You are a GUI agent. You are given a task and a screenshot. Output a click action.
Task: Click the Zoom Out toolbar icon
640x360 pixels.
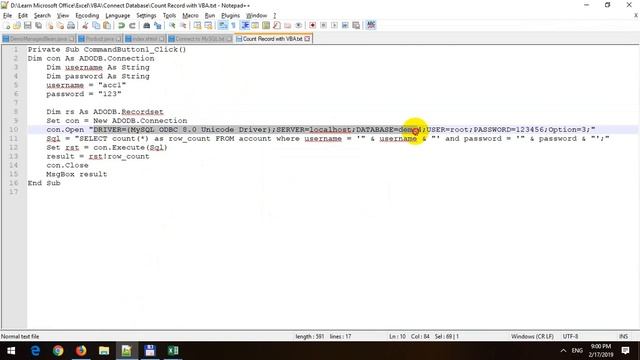click(x=183, y=25)
